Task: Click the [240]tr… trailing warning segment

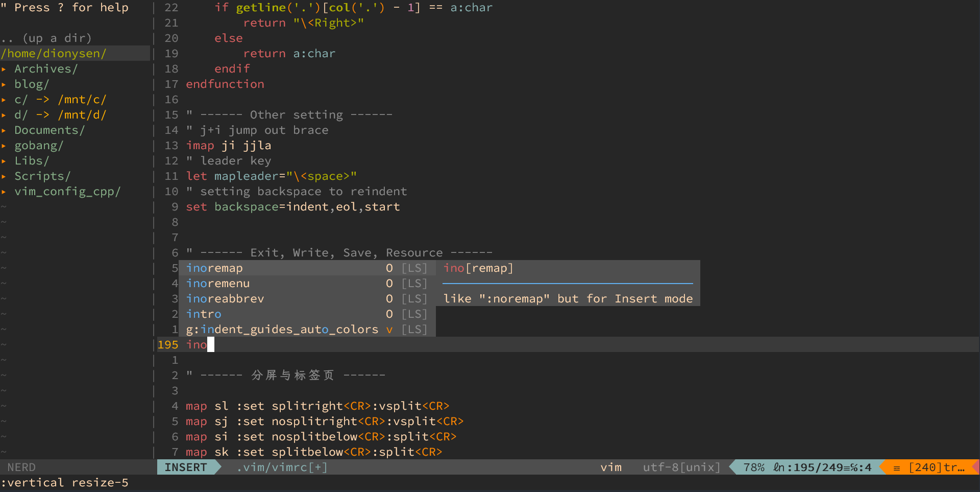Action: 937,467
